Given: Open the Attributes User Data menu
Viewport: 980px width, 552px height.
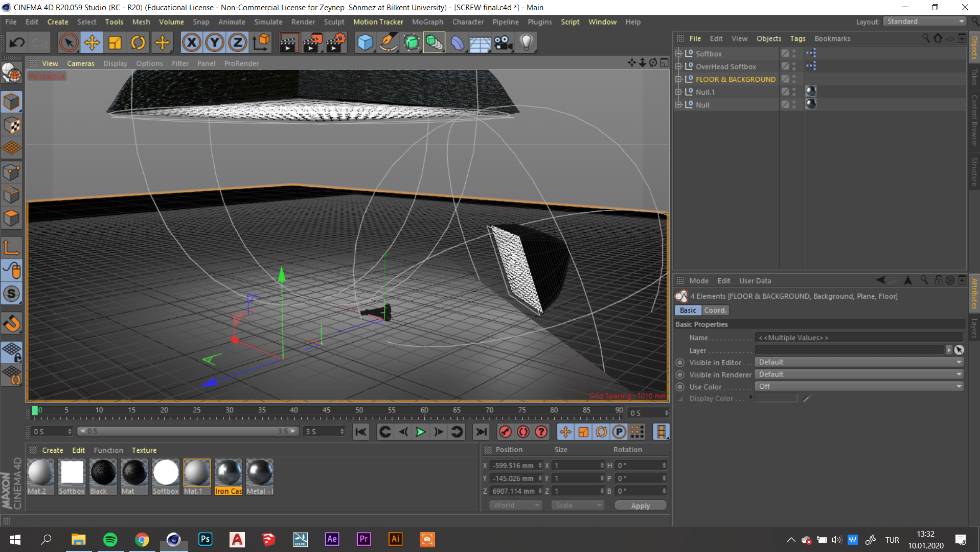Looking at the screenshot, I should click(755, 281).
